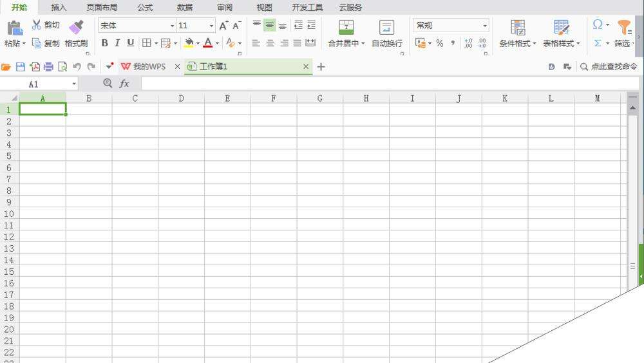Increase font size with A+ icon
Image resolution: width=644 pixels, height=363 pixels.
(223, 26)
